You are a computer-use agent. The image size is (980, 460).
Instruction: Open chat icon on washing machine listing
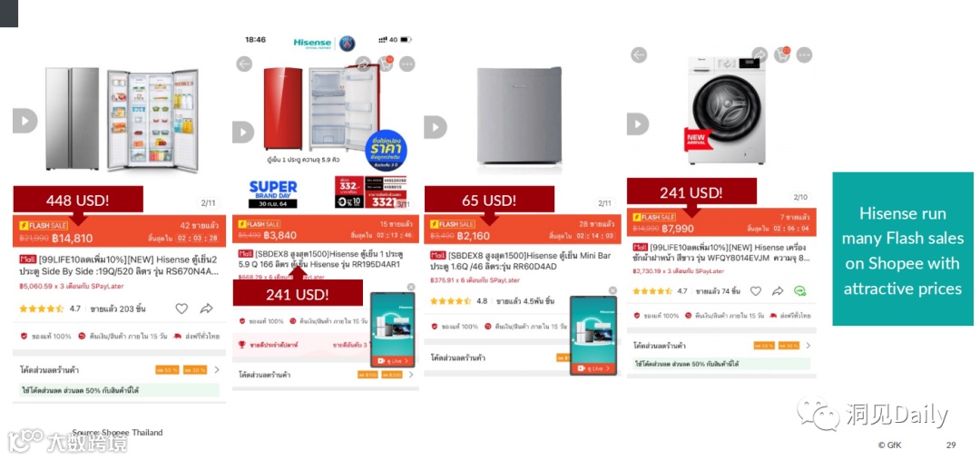[x=799, y=290]
